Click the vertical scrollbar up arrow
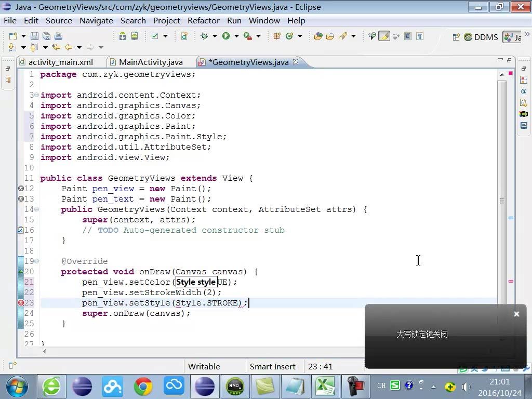The height and width of the screenshot is (399, 532). click(x=502, y=74)
